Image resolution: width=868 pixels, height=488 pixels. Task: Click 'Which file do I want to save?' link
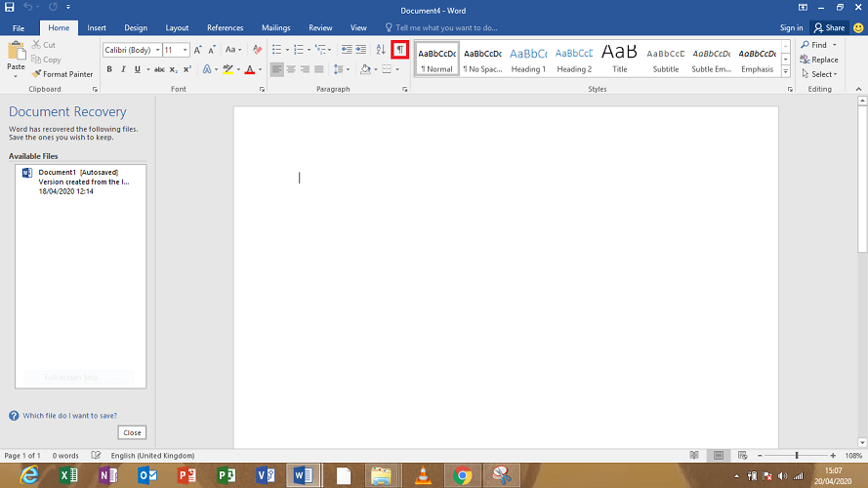[x=69, y=416]
